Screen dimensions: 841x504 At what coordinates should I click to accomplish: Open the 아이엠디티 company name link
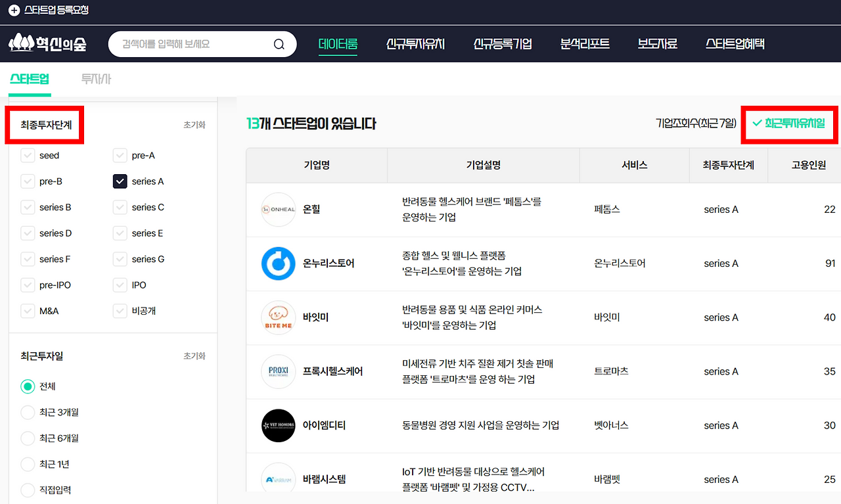click(x=325, y=425)
